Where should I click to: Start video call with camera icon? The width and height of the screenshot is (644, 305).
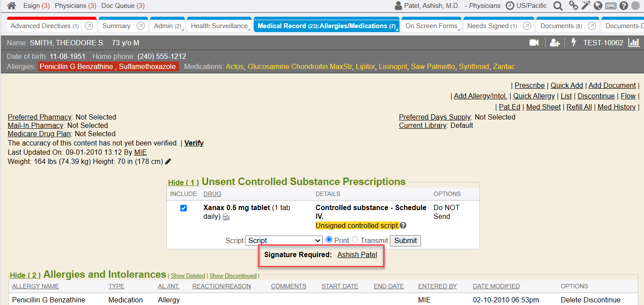(534, 43)
